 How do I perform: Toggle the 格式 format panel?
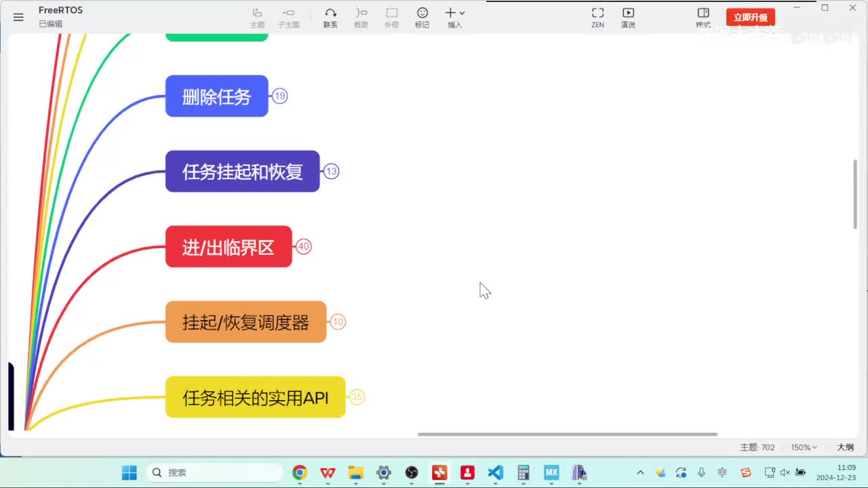(x=703, y=18)
